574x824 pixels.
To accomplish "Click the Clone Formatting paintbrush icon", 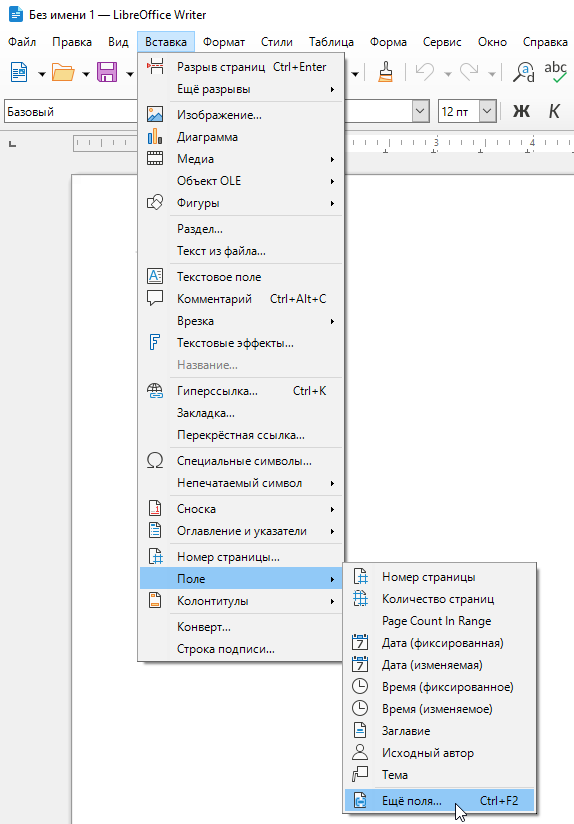I will [386, 72].
